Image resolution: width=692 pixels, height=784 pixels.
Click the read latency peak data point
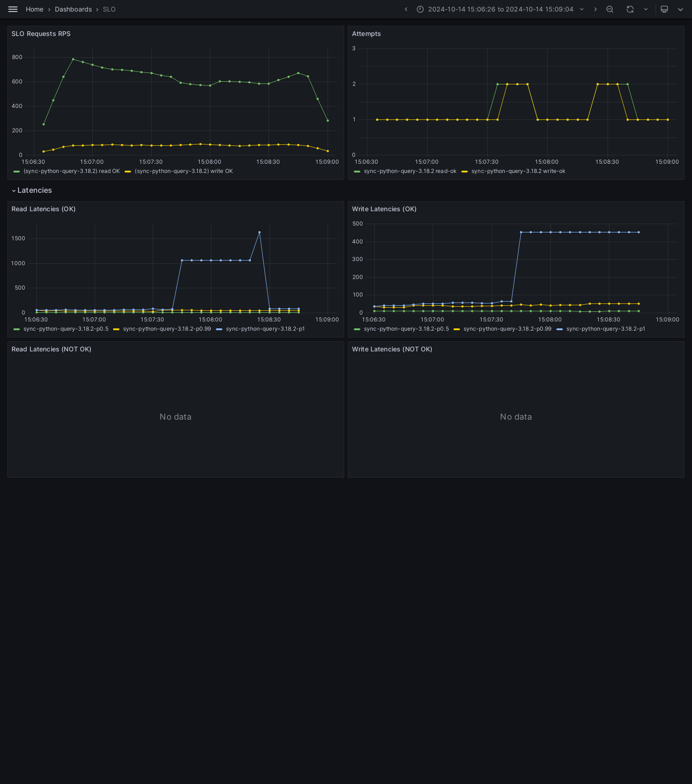(x=259, y=232)
